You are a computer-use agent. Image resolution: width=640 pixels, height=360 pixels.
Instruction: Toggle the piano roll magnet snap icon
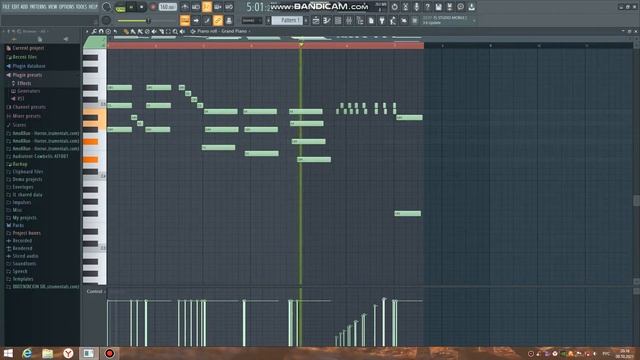(101, 31)
